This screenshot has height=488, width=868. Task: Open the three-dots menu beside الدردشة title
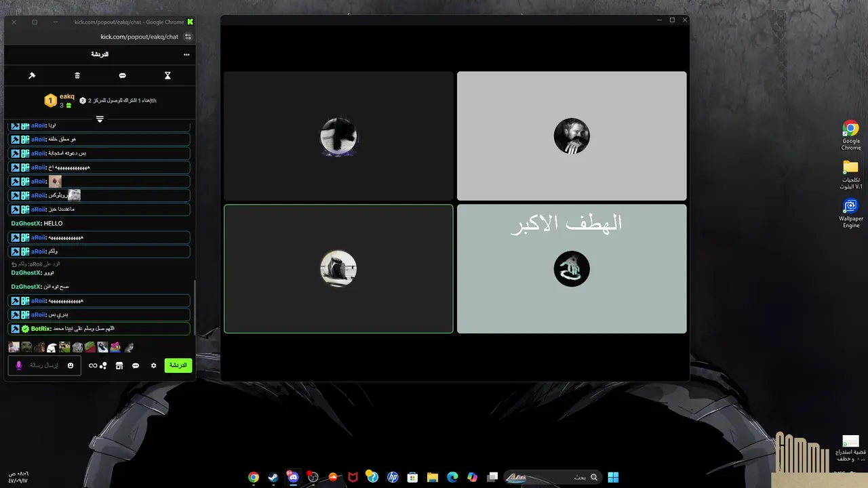pyautogui.click(x=186, y=54)
